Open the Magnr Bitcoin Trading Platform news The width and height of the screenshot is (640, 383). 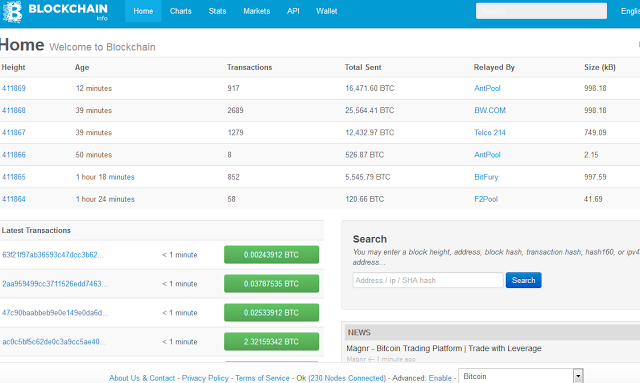[444, 348]
